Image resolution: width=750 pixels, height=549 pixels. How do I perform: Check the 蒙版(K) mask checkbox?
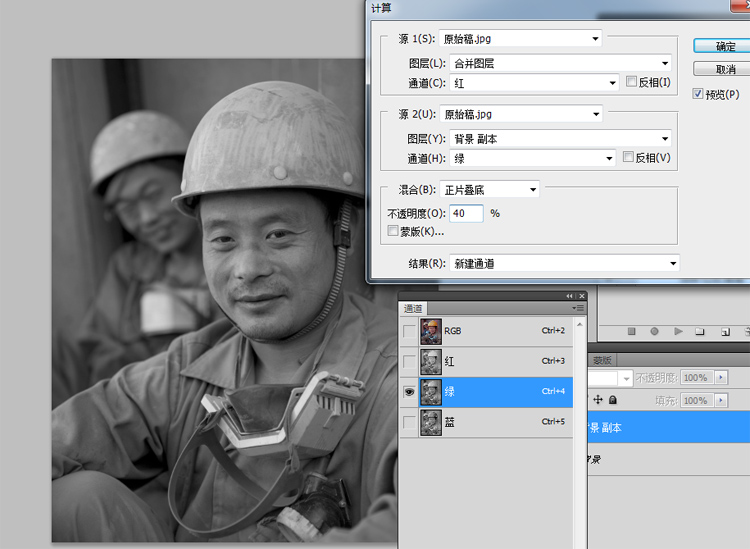(x=393, y=231)
